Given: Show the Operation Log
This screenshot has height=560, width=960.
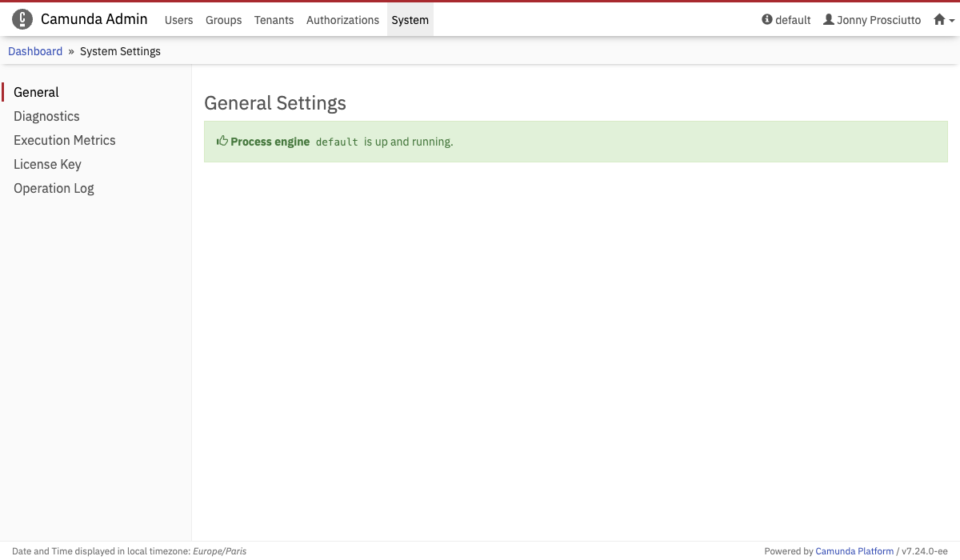Looking at the screenshot, I should pyautogui.click(x=54, y=188).
